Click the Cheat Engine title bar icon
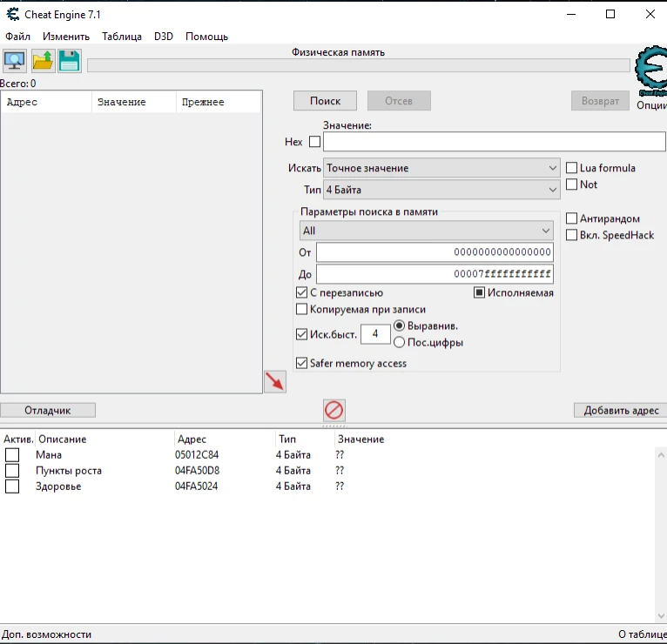 [13, 15]
